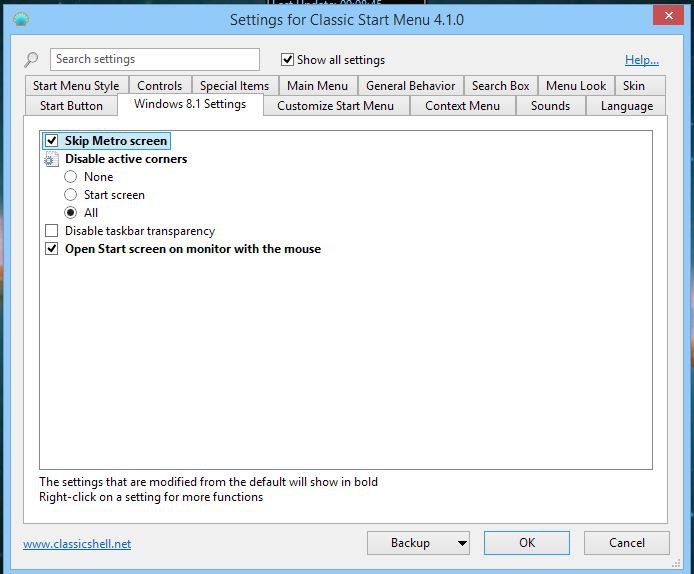Choose the Start screen radio option
The image size is (694, 574).
pos(71,195)
